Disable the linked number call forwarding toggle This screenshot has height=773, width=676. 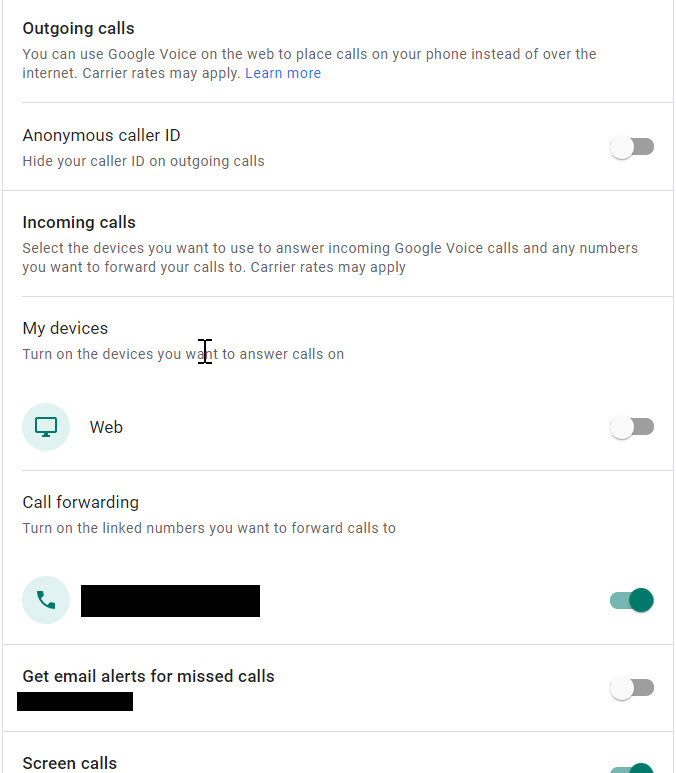(x=632, y=600)
